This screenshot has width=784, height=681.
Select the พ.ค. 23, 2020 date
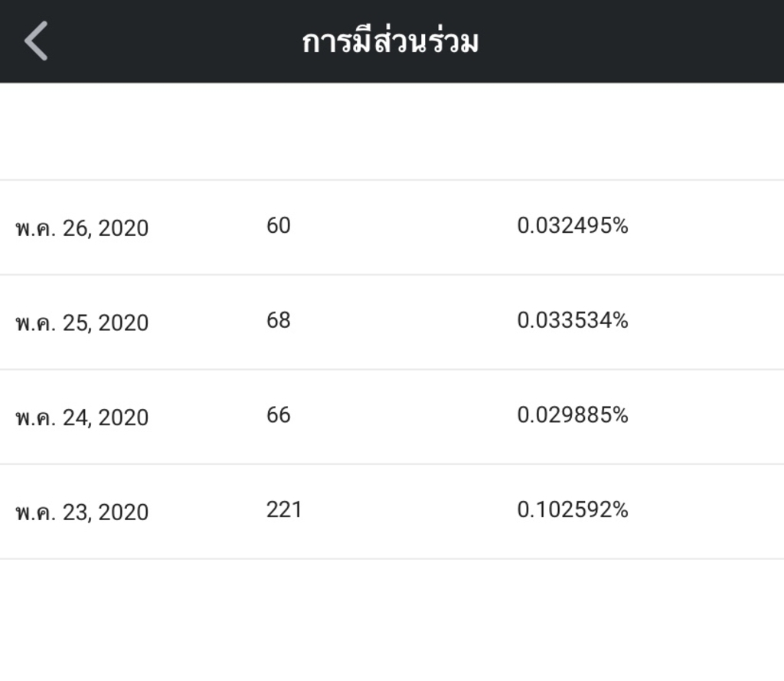(x=82, y=512)
